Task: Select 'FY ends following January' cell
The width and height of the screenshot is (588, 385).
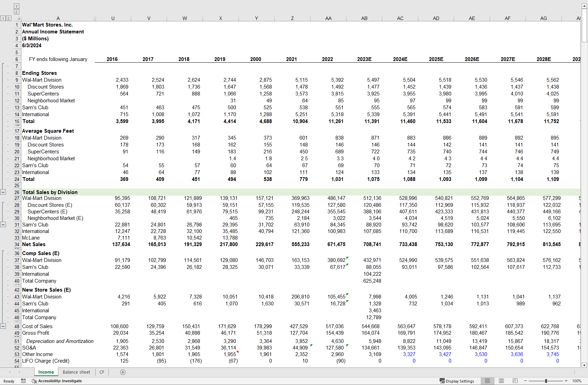Action: tap(58, 59)
